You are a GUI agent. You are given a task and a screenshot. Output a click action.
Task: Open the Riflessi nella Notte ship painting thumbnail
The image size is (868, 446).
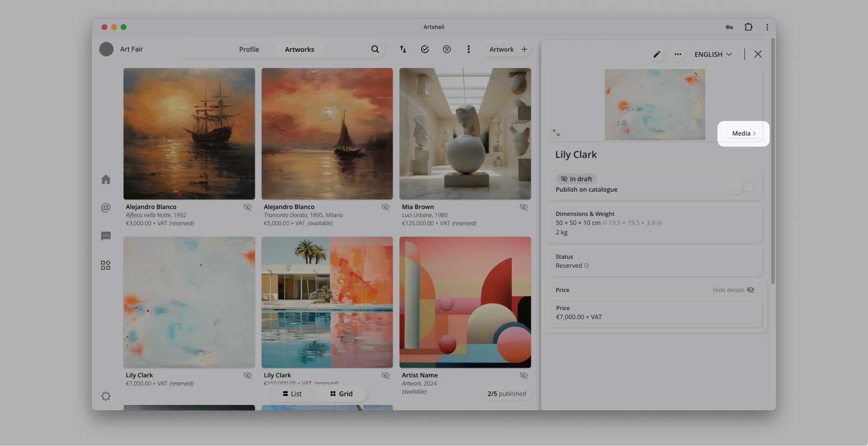189,134
